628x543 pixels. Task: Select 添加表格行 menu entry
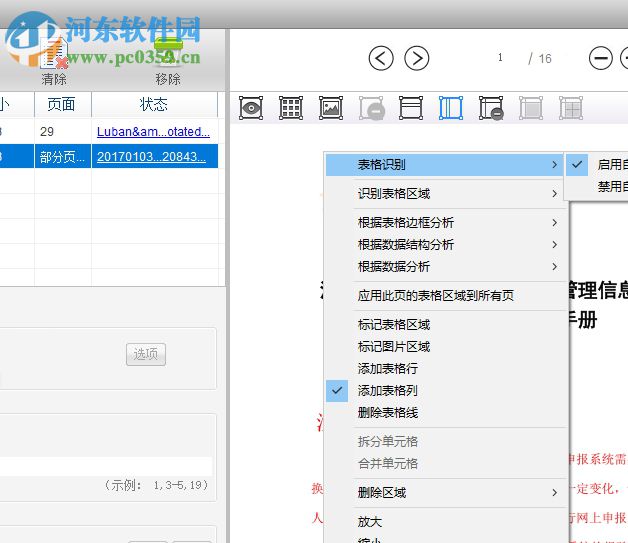coord(444,368)
